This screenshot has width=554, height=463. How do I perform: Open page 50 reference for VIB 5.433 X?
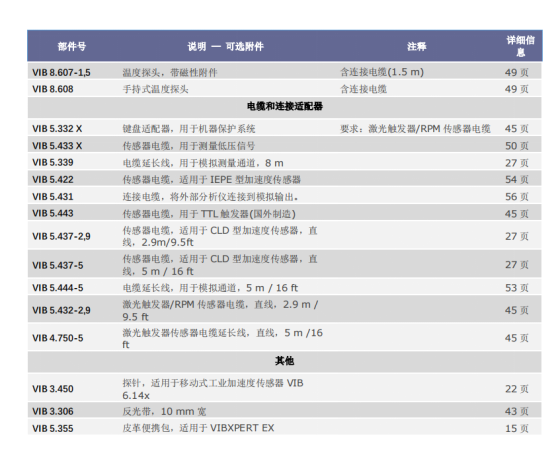coord(517,146)
